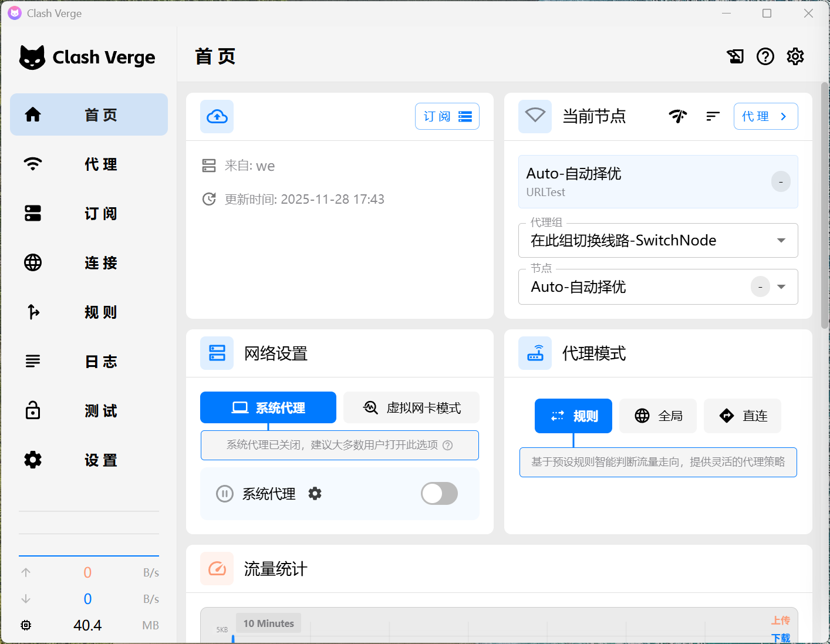The width and height of the screenshot is (830, 644).
Task: Click the 下载 legend label on chart
Action: (x=781, y=638)
